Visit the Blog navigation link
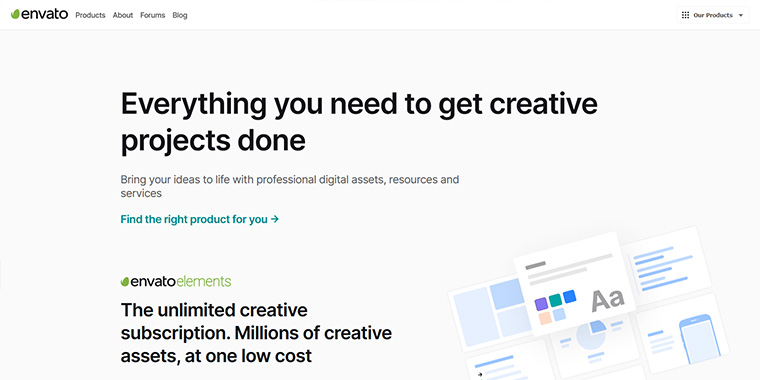The width and height of the screenshot is (760, 380). click(x=180, y=15)
